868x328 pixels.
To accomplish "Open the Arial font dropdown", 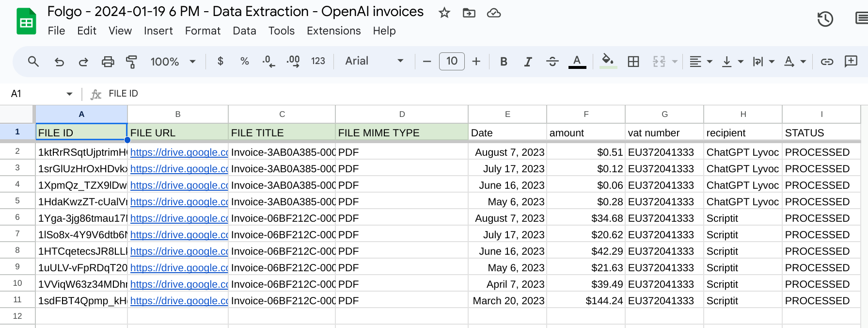I will click(x=374, y=61).
